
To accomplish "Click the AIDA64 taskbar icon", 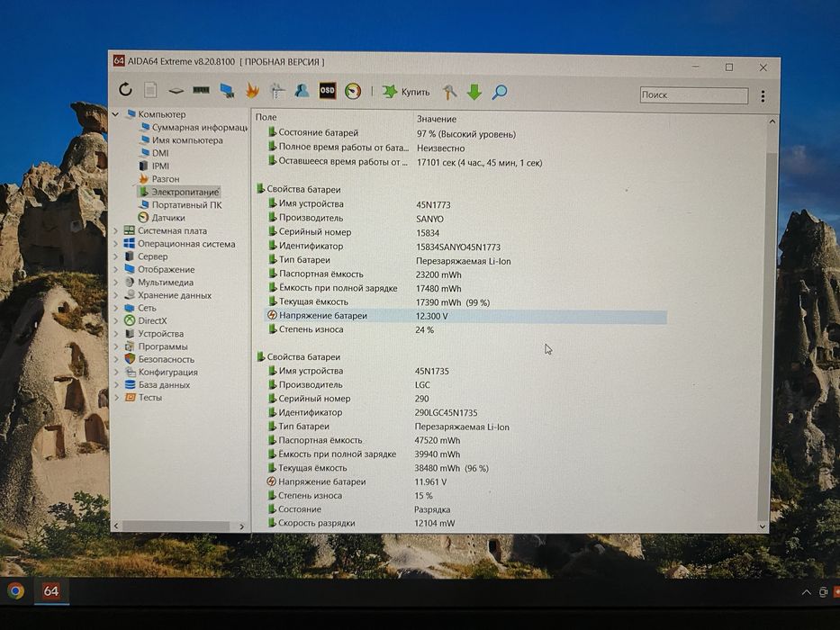I will click(51, 591).
